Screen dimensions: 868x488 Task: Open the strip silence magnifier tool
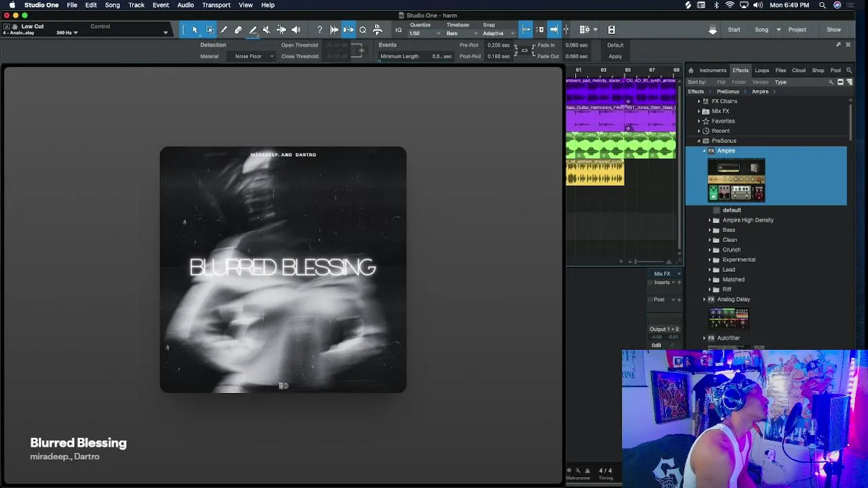click(363, 30)
